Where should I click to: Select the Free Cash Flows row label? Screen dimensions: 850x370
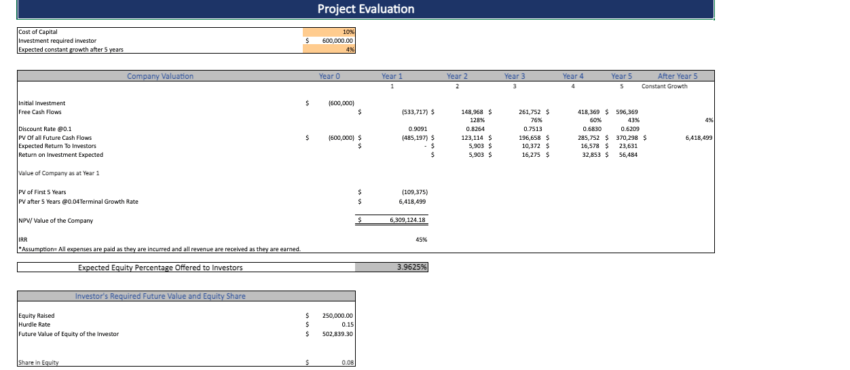[x=40, y=112]
